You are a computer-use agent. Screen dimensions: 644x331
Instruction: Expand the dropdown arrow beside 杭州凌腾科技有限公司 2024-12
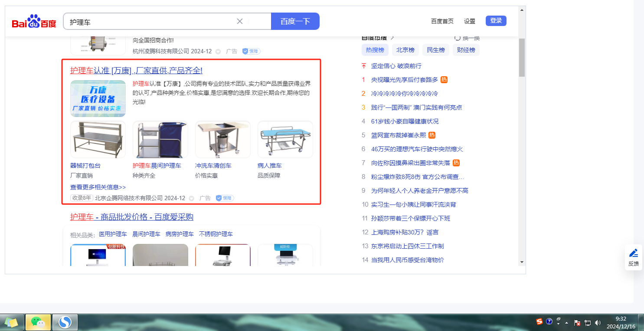[x=218, y=52]
